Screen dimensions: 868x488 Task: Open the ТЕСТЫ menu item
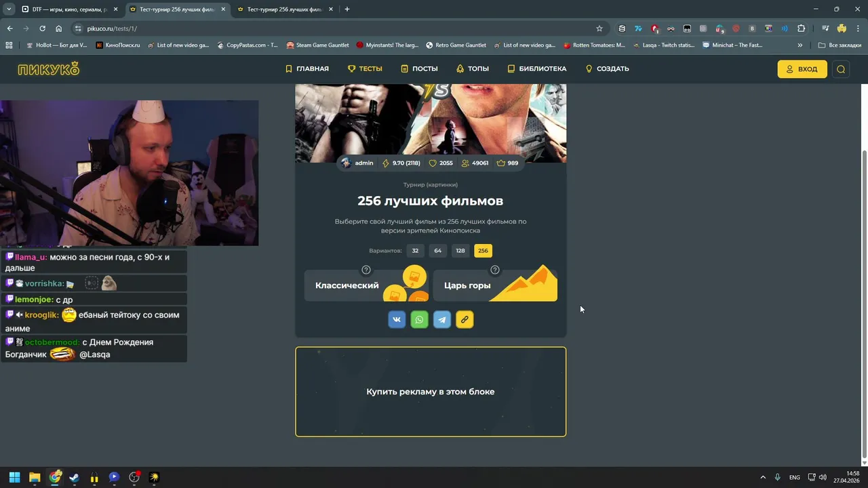pos(365,69)
